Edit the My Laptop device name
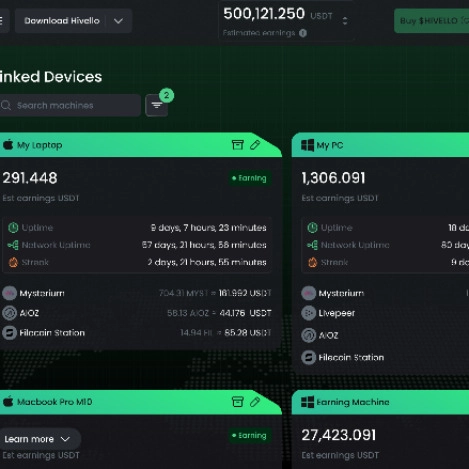 pyautogui.click(x=255, y=145)
